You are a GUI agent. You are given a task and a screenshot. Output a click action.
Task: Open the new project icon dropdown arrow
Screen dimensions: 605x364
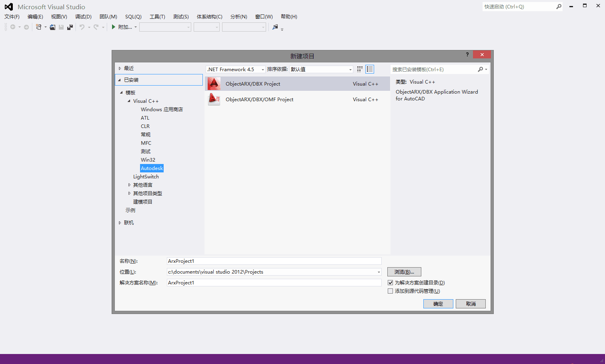coord(45,27)
